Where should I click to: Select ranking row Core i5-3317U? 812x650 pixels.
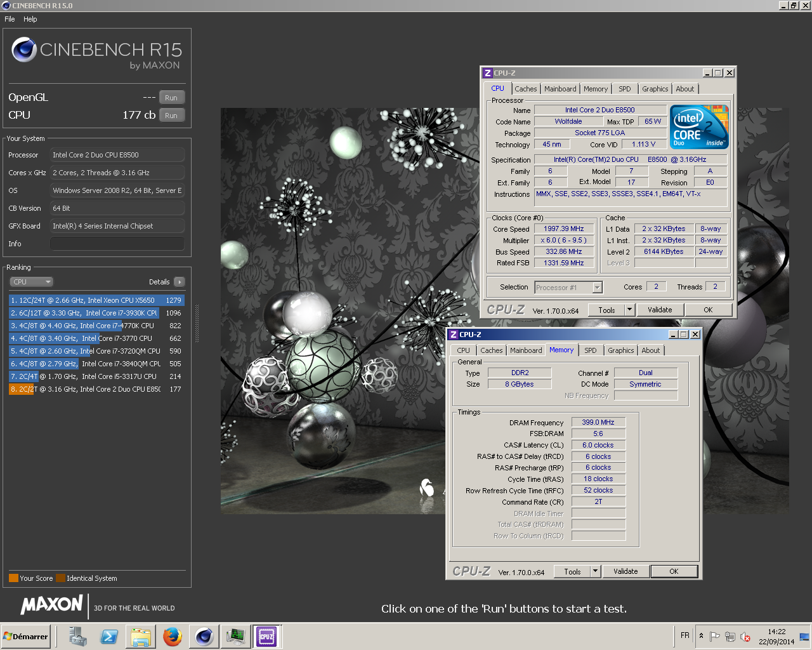point(96,376)
